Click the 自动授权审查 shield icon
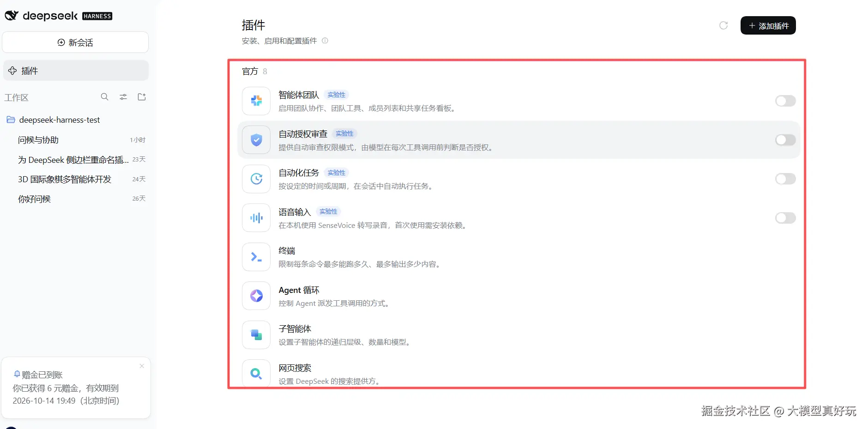Image resolution: width=868 pixels, height=429 pixels. 256,140
